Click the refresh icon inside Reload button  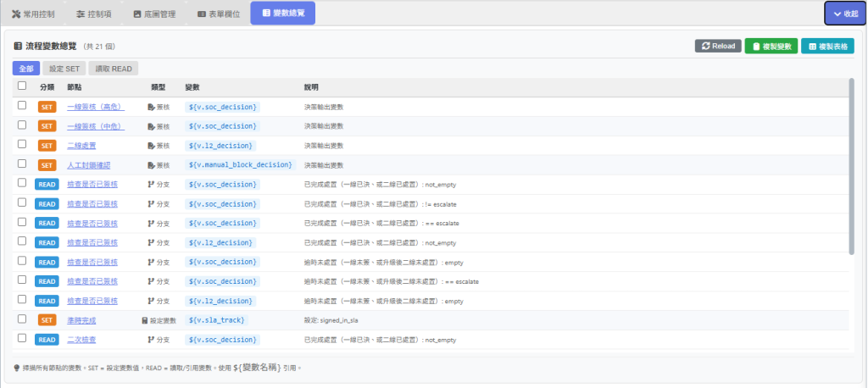click(x=706, y=46)
